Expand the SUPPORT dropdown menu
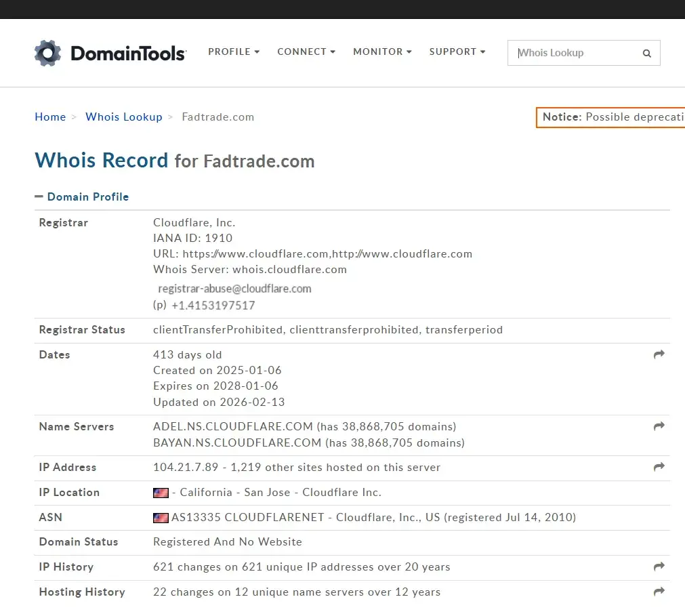 tap(457, 52)
